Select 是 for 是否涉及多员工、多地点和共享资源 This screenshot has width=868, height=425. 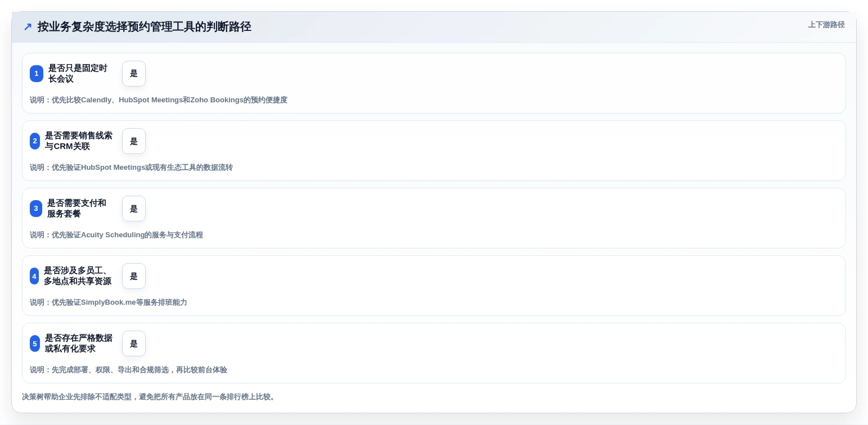click(x=134, y=276)
